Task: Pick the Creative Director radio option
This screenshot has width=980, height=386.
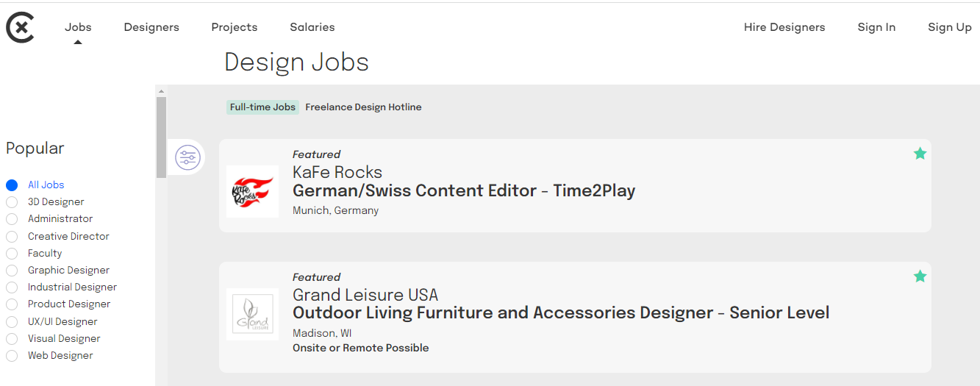Action: point(12,237)
